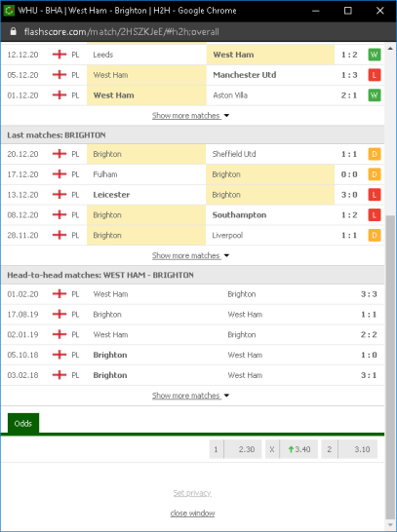
Task: Expand Show more matches under Brighton list
Action: click(x=190, y=255)
